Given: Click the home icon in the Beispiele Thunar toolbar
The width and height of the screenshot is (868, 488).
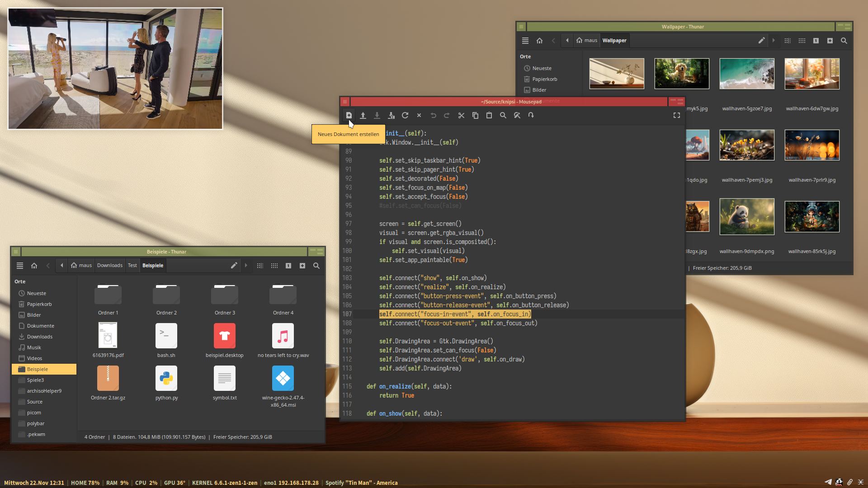Looking at the screenshot, I should 34,266.
